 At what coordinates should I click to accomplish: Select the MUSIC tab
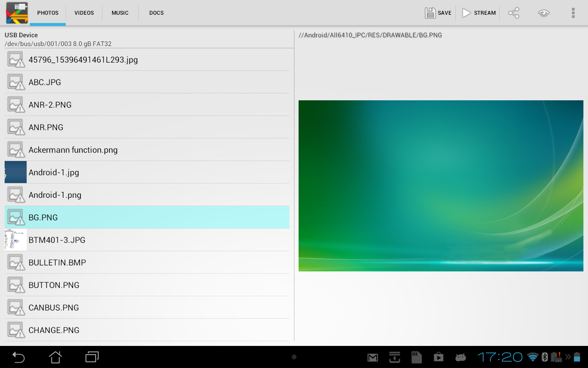click(x=120, y=13)
